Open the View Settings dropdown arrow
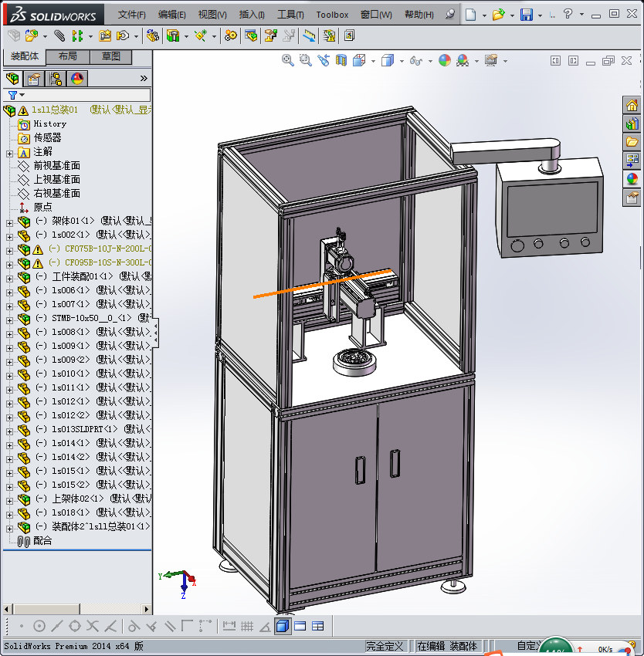 tap(505, 61)
